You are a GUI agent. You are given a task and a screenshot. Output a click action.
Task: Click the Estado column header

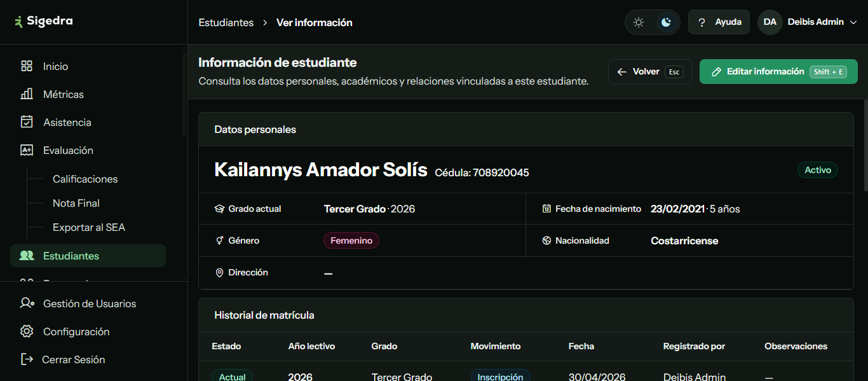(226, 346)
